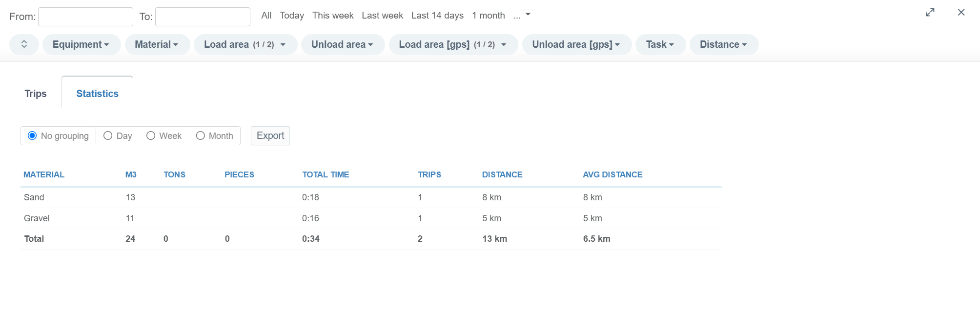The width and height of the screenshot is (980, 309).
Task: Click the Export button
Action: (x=270, y=135)
